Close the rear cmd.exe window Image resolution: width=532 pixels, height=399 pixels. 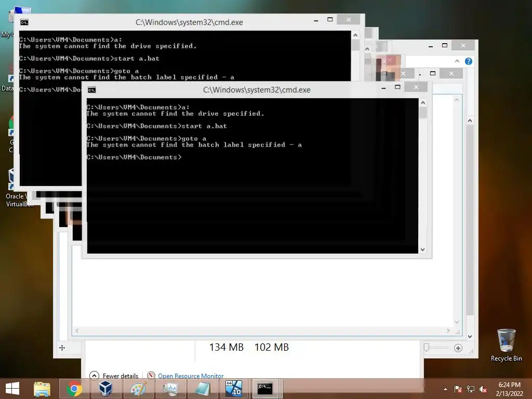(x=349, y=20)
